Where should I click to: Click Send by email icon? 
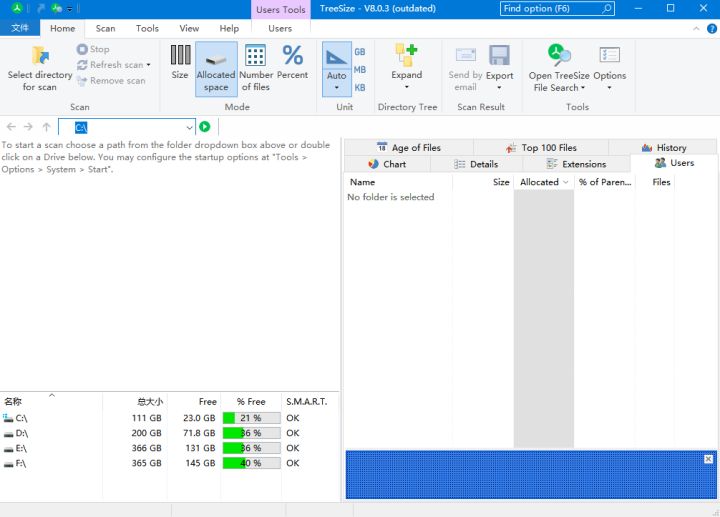[466, 55]
